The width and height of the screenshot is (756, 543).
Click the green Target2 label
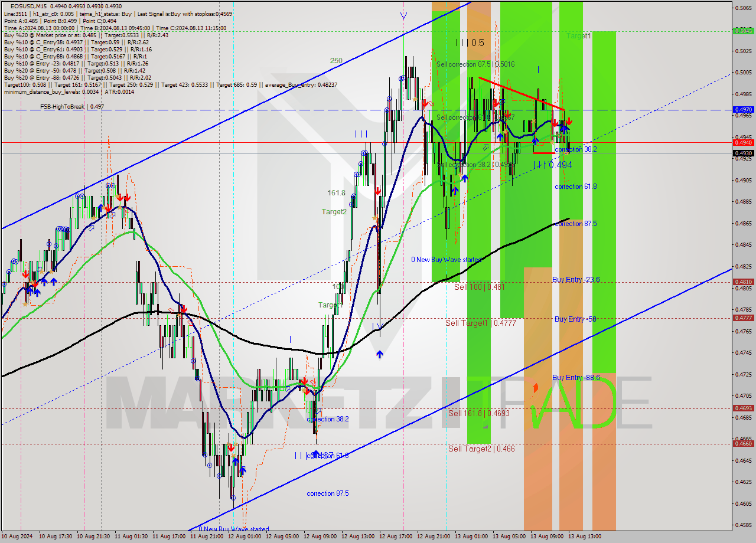point(334,212)
